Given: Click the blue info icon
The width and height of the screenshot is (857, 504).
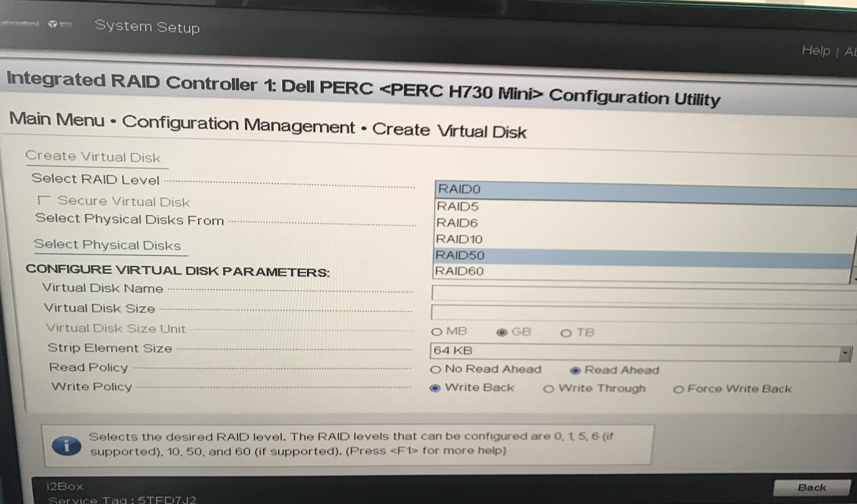Looking at the screenshot, I should click(66, 446).
